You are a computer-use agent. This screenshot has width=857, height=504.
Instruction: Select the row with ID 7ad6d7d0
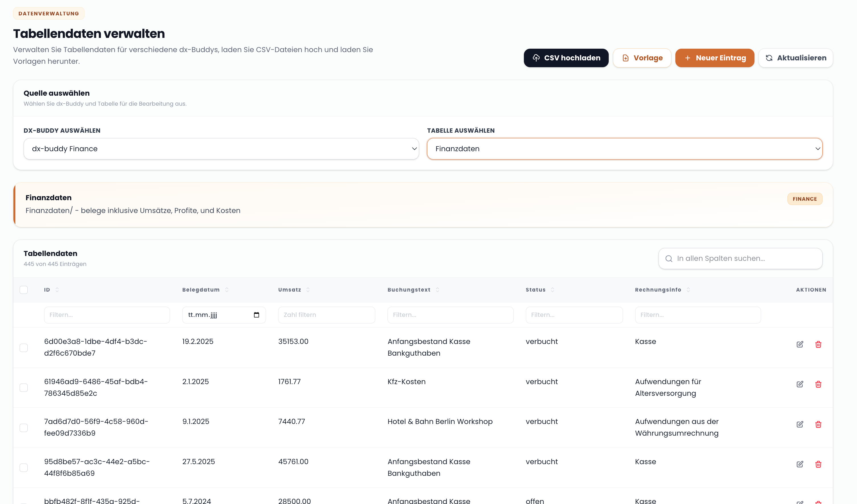23,427
